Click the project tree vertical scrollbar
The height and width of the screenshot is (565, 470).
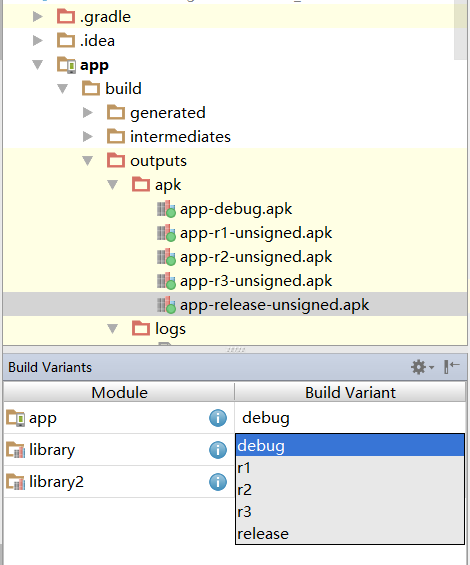(460, 29)
